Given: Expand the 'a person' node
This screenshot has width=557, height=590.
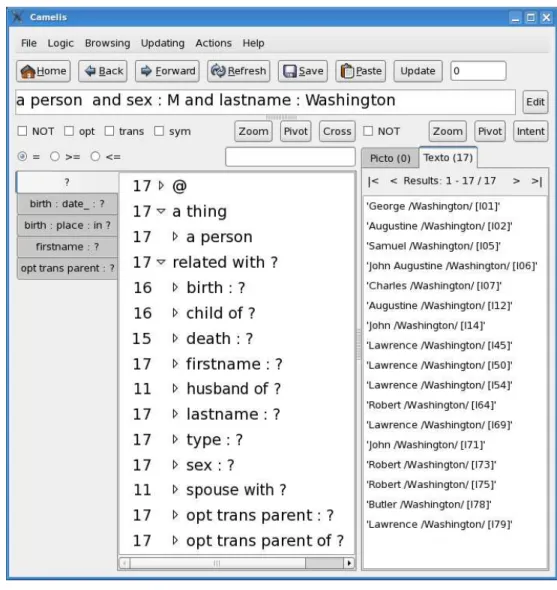Looking at the screenshot, I should 175,237.
